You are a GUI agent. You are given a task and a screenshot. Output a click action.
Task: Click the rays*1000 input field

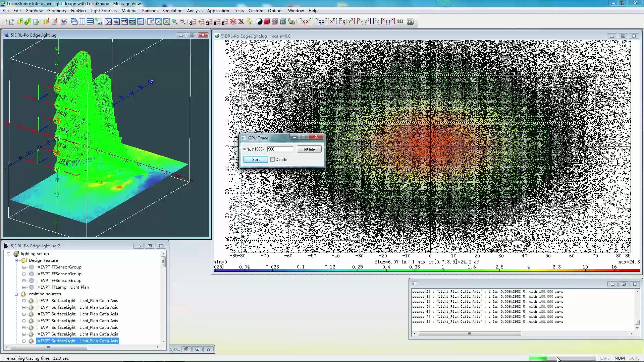tap(280, 149)
